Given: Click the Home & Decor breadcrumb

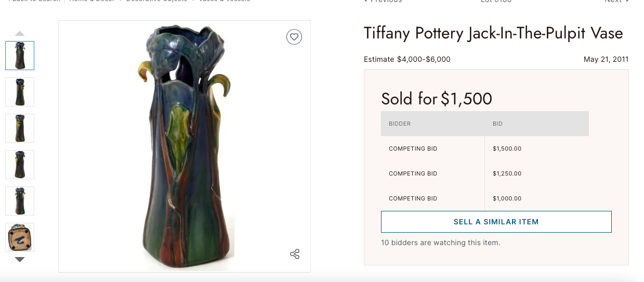Looking at the screenshot, I should (94, 2).
